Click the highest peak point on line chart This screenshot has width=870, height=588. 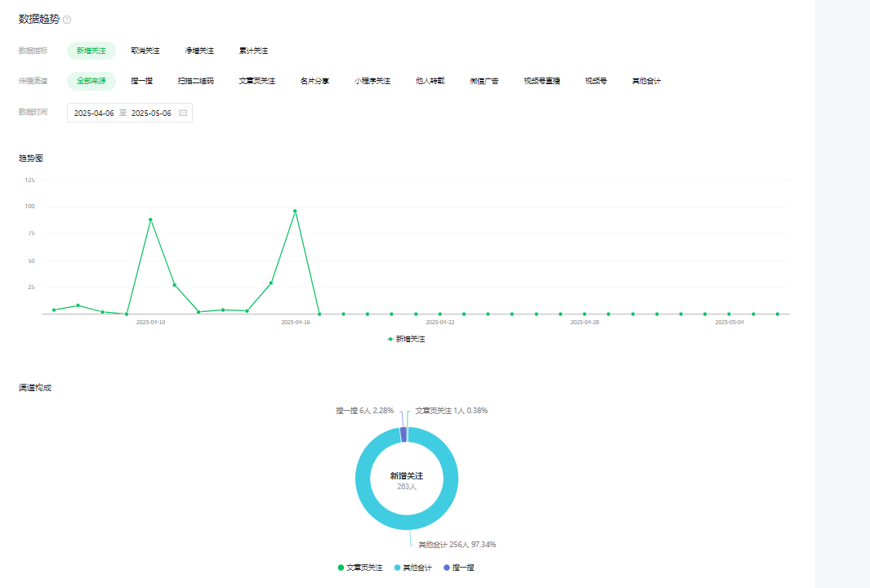tap(295, 212)
